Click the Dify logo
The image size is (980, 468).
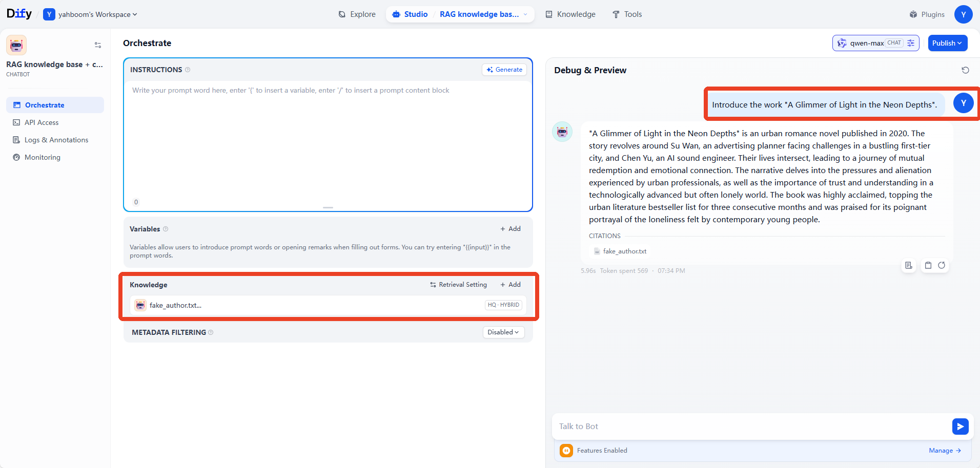tap(19, 14)
